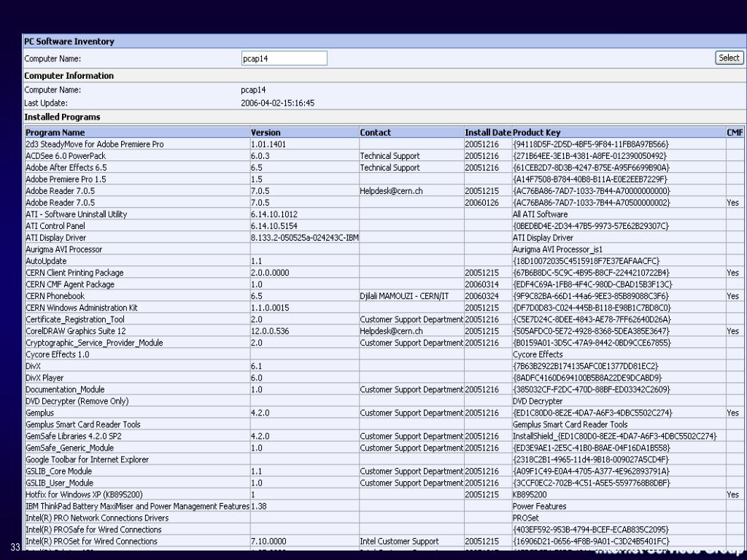Click the ATI Control Panel program name
Screen dimensions: 747x560
55,226
